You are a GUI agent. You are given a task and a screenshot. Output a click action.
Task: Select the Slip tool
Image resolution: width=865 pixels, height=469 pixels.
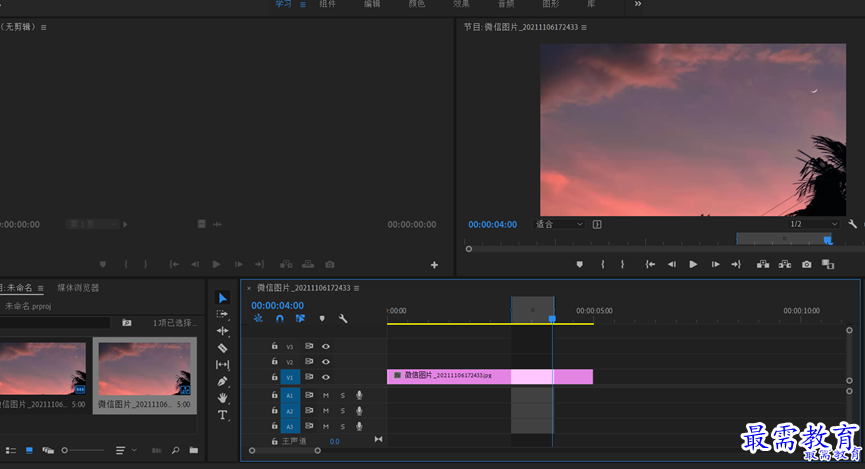[x=222, y=365]
